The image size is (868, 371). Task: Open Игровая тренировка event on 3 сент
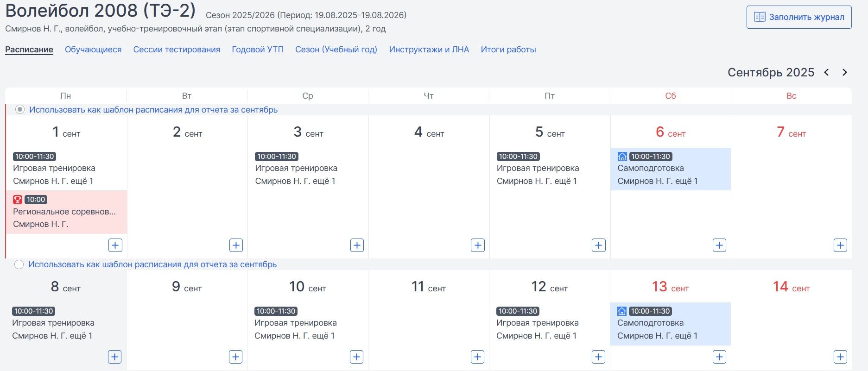point(296,168)
